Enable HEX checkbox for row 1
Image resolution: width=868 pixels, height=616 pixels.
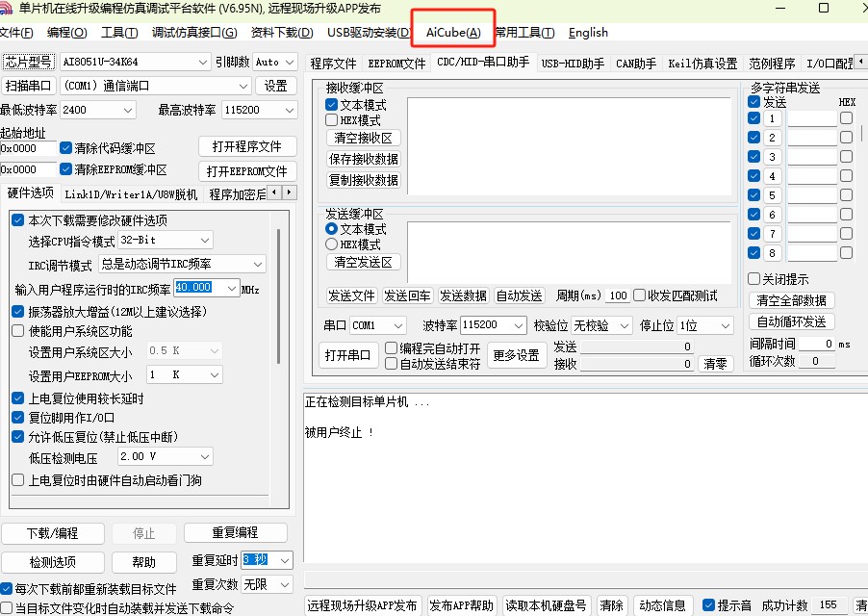pos(846,117)
